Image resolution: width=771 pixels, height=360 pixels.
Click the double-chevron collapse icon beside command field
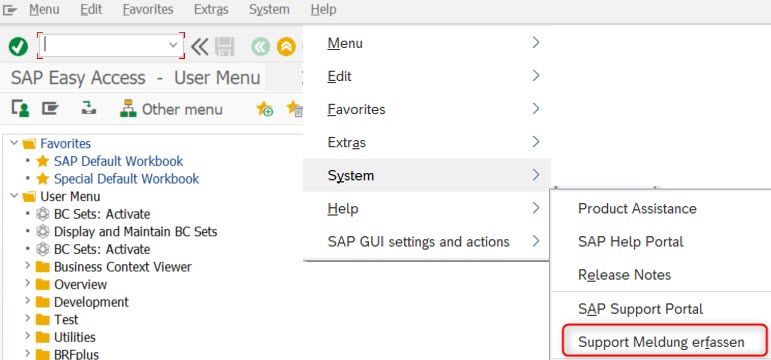200,47
